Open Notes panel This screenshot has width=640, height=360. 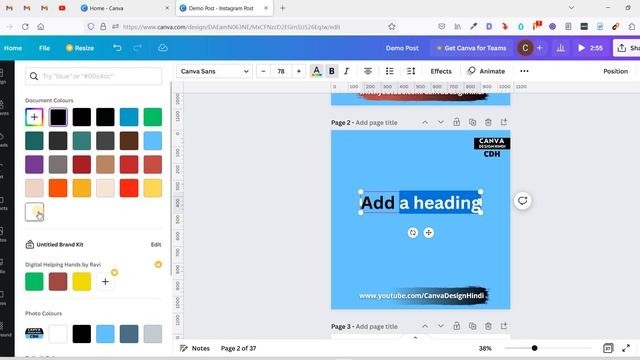(x=195, y=348)
